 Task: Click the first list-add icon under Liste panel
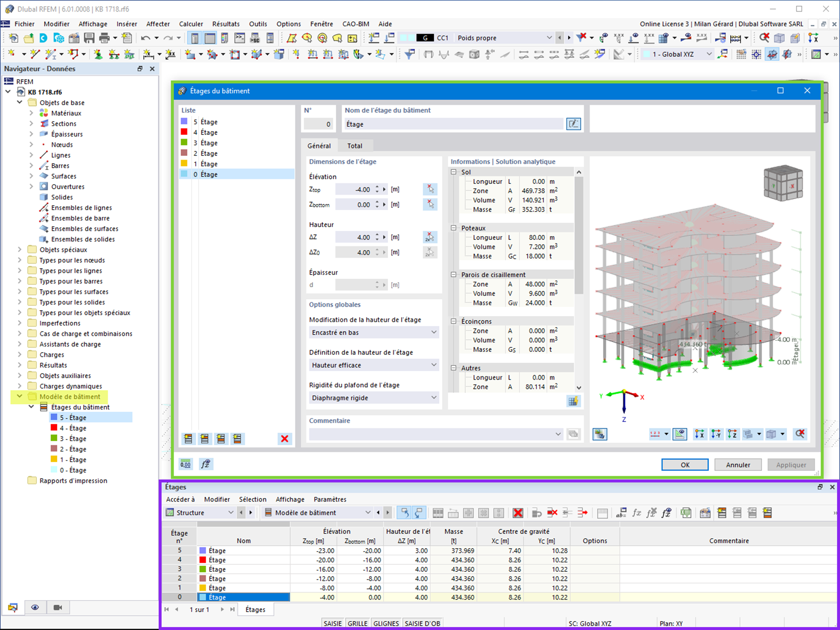[188, 439]
